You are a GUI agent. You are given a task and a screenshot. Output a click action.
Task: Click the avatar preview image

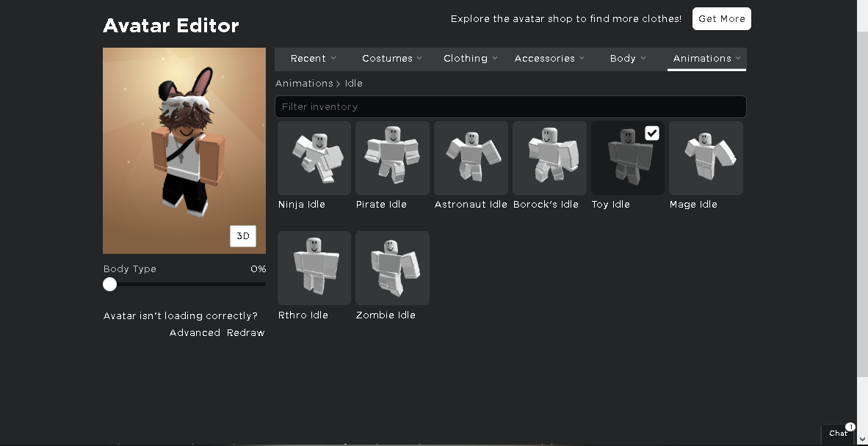click(x=184, y=150)
